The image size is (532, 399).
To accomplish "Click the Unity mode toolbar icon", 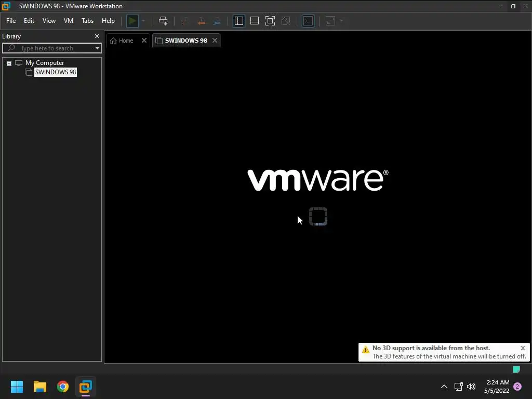I will [x=286, y=21].
